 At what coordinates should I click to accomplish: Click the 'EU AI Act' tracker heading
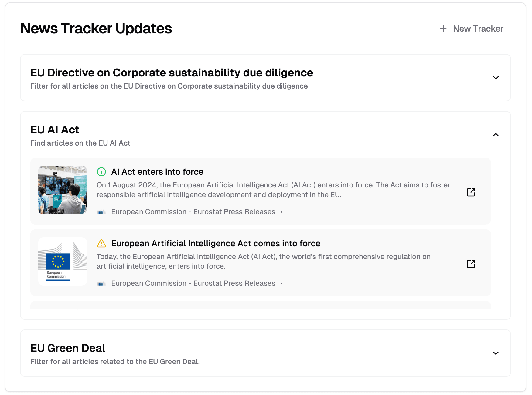(x=55, y=130)
